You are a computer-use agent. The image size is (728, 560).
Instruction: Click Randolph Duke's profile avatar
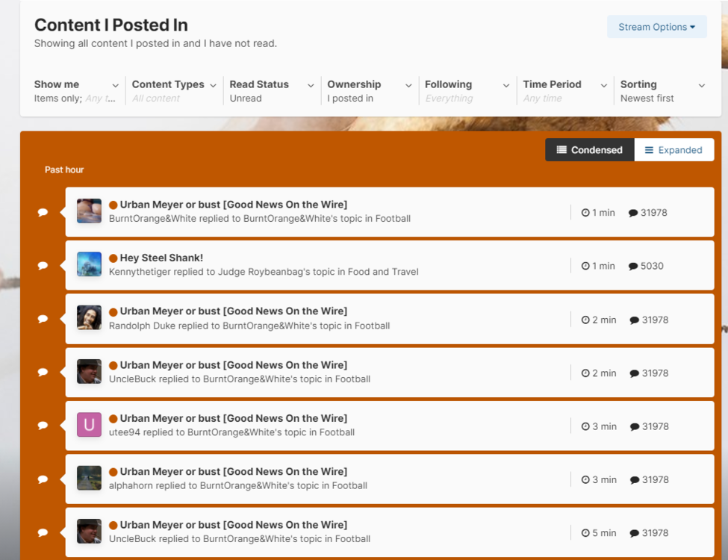pos(89,318)
